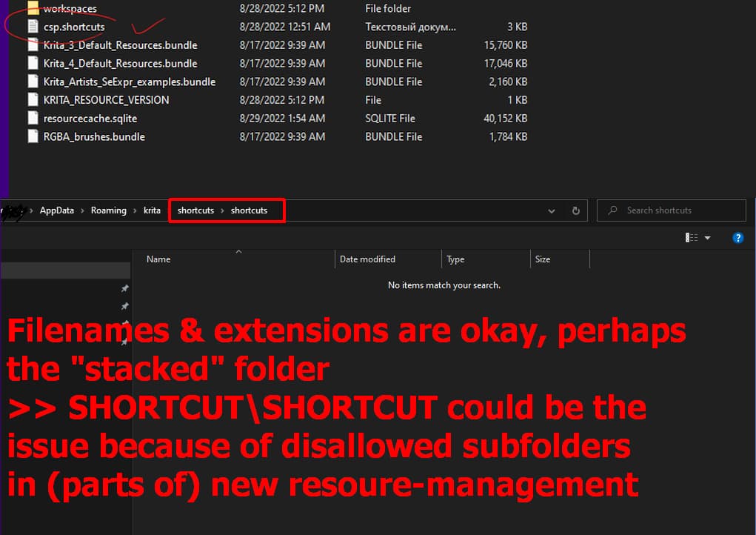Click the 17,046 KB size cell
The image size is (756, 535).
point(505,64)
